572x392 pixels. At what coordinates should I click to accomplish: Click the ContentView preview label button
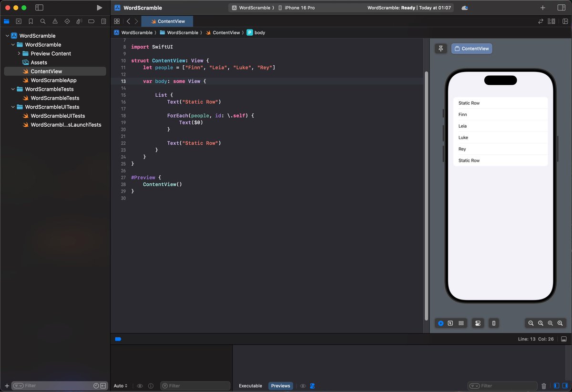[472, 49]
